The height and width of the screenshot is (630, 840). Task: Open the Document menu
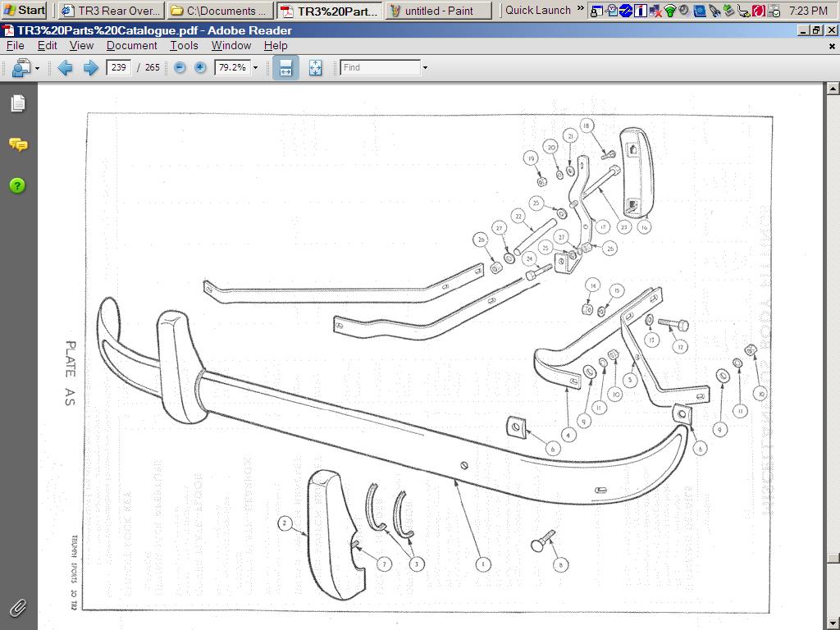click(131, 46)
